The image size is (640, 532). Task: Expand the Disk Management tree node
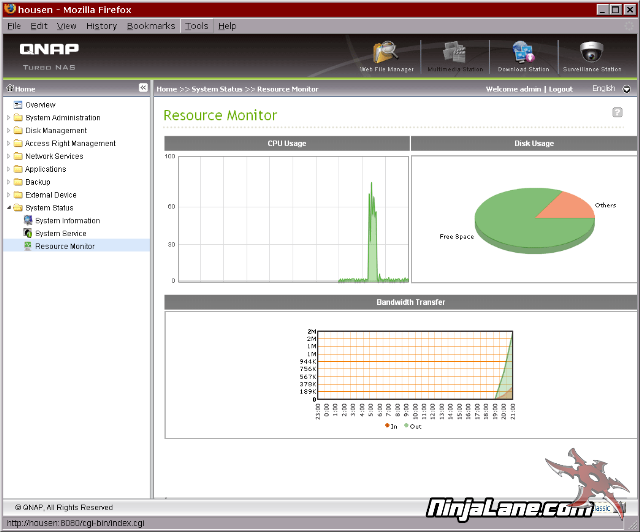pyautogui.click(x=8, y=131)
